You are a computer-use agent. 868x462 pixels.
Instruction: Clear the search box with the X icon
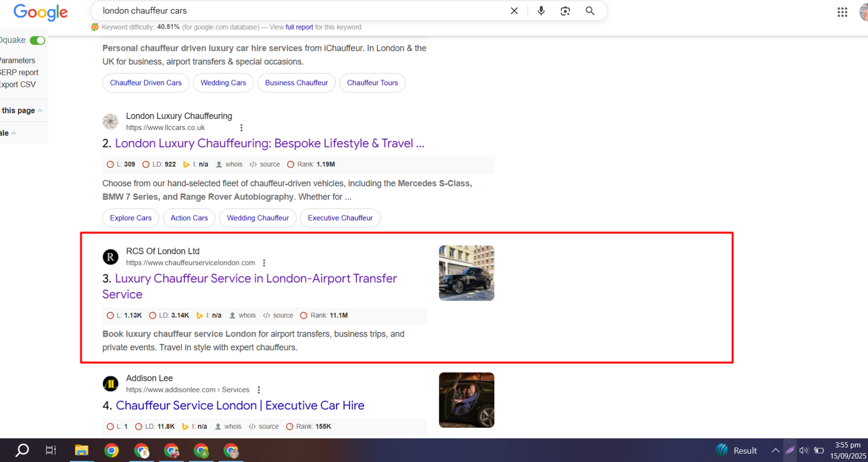click(x=514, y=11)
